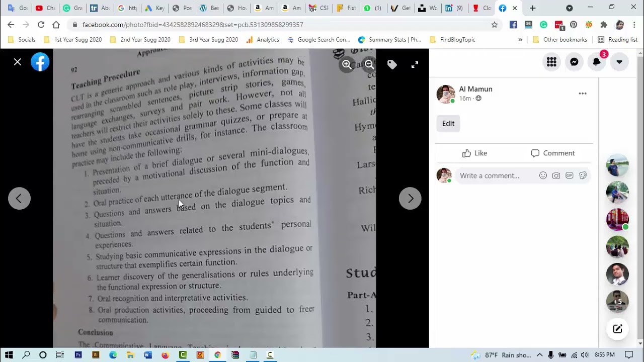Add a GIF to the comment
This screenshot has height=362, width=644.
pyautogui.click(x=570, y=175)
